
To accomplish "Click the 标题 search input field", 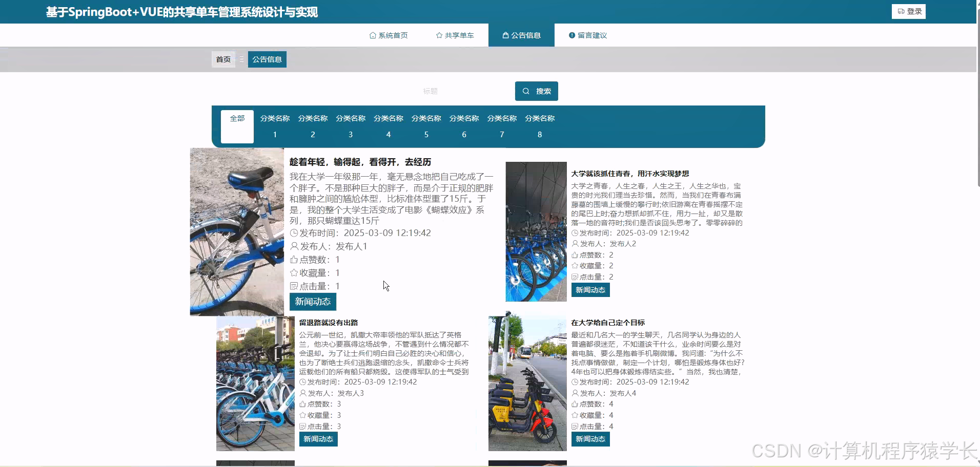I will [x=461, y=91].
